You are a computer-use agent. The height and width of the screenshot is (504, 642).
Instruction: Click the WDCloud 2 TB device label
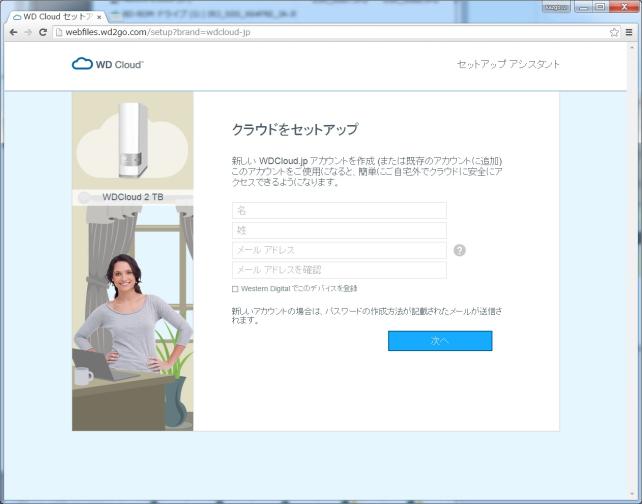[x=133, y=197]
